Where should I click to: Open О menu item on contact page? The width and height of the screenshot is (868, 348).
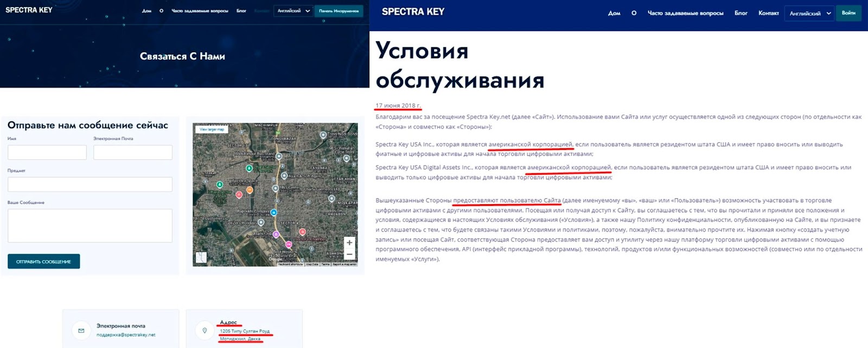pos(161,11)
